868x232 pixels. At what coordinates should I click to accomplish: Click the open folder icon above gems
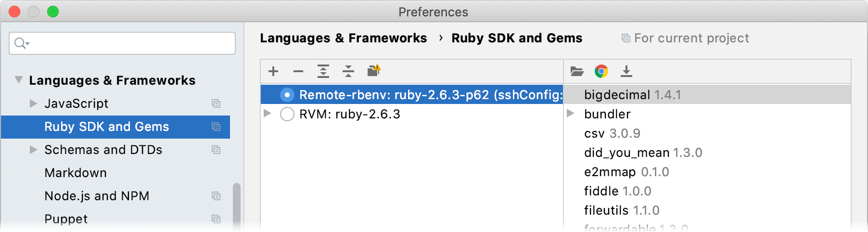[x=577, y=71]
